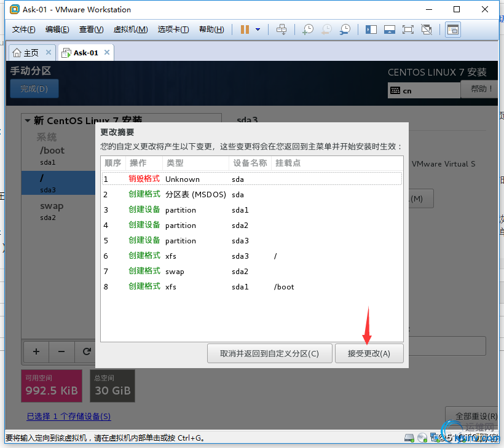Select row 6 创建格式 xfs sda3
Viewport: 504px width, 448px height.
pos(252,256)
